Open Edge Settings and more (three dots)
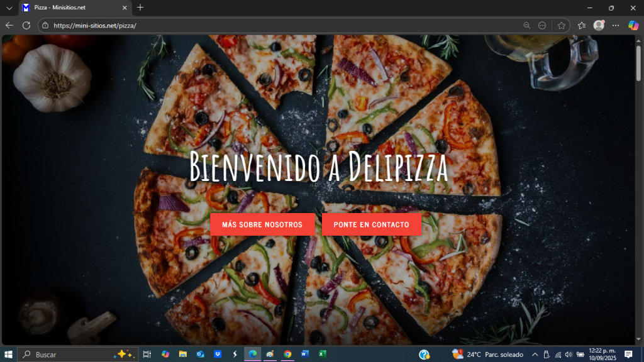The image size is (644, 362). point(616,25)
